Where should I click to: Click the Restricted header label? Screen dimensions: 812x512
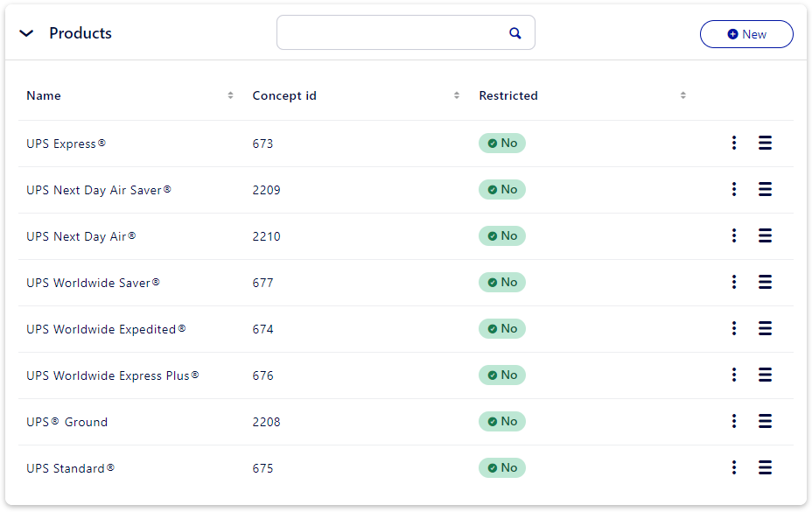tap(508, 95)
